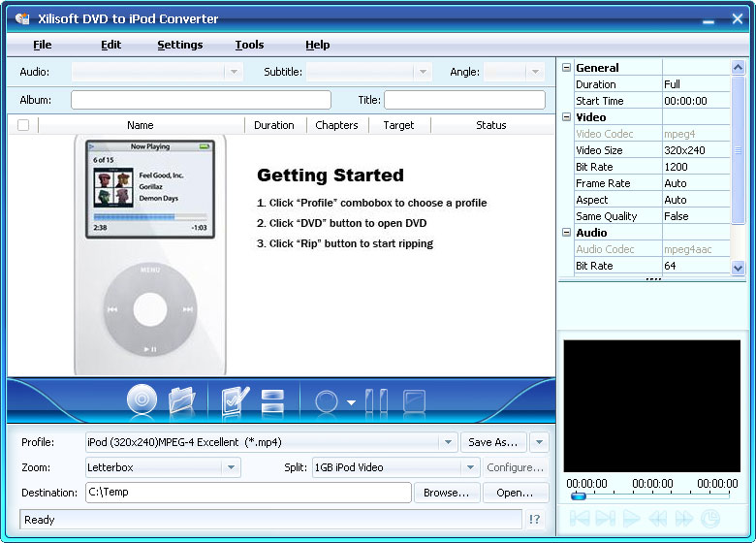
Task: Click the open folder toolbar icon
Action: [182, 399]
